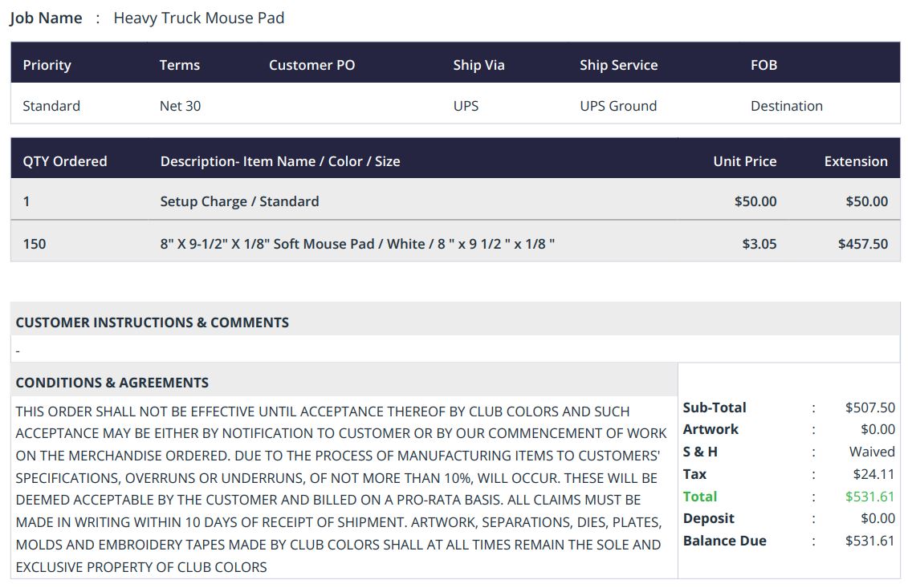This screenshot has height=588, width=908.
Task: Click the green Total label
Action: pos(700,497)
